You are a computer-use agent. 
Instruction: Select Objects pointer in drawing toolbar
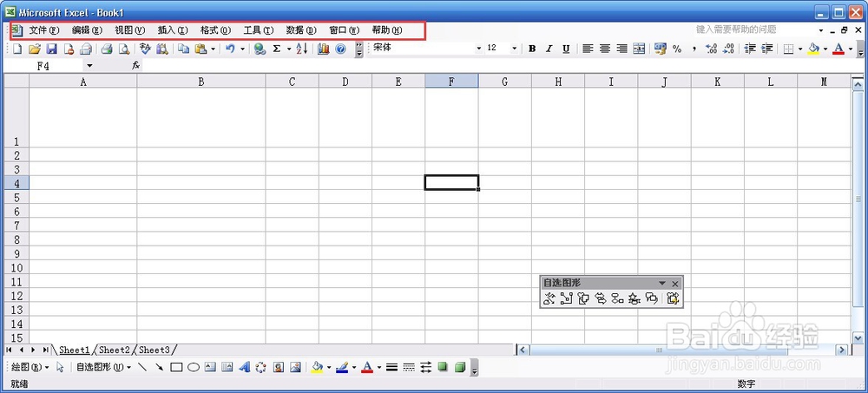pos(61,367)
